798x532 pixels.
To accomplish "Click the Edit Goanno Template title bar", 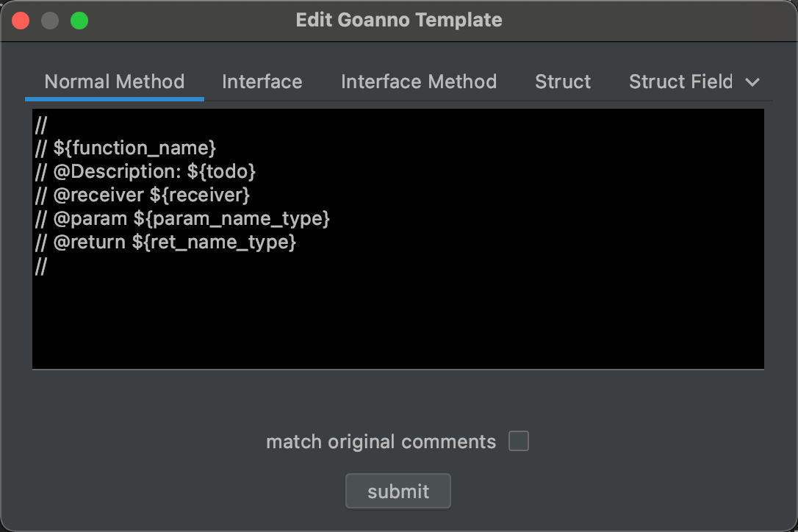I will pos(399,21).
